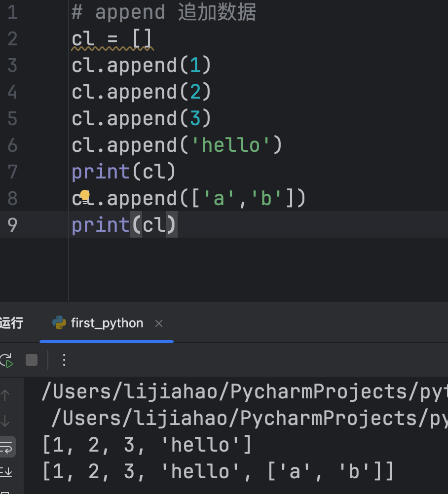Click the up arrow in console sidebar
The width and height of the screenshot is (448, 494).
[x=5, y=395]
